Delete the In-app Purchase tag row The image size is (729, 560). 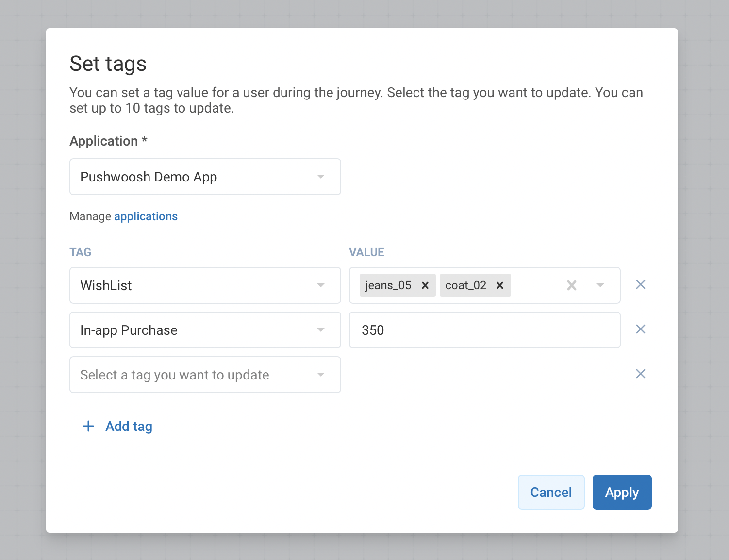click(641, 329)
